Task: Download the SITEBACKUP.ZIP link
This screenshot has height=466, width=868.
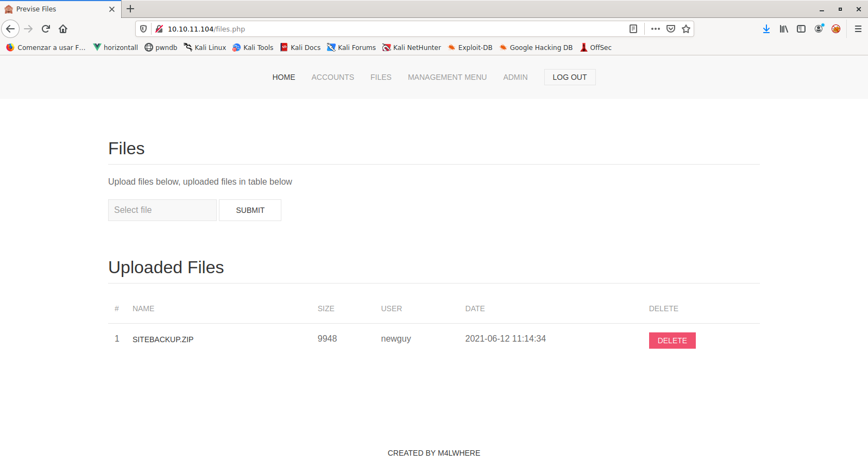Action: 163,339
